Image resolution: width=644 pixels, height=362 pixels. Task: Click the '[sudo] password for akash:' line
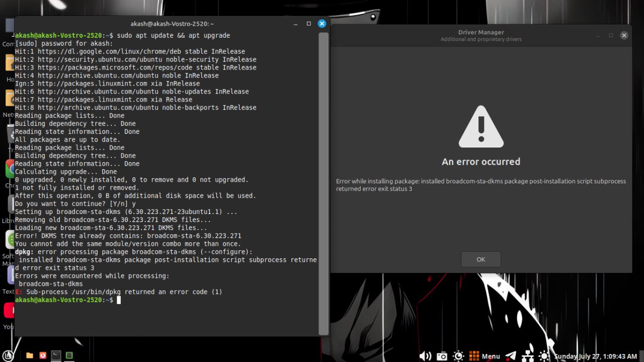pos(64,43)
